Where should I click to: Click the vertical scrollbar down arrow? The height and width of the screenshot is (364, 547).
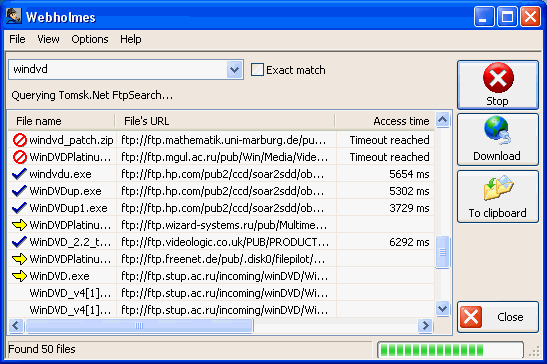442,309
